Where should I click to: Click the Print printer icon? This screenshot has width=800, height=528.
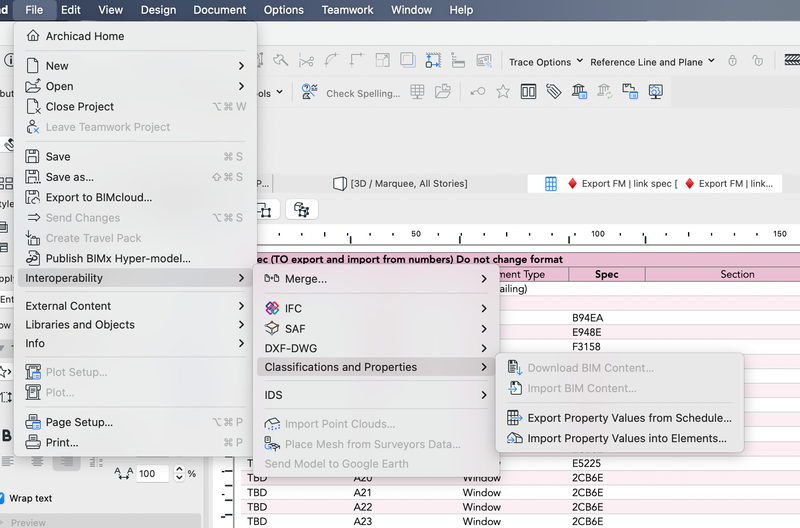point(32,442)
